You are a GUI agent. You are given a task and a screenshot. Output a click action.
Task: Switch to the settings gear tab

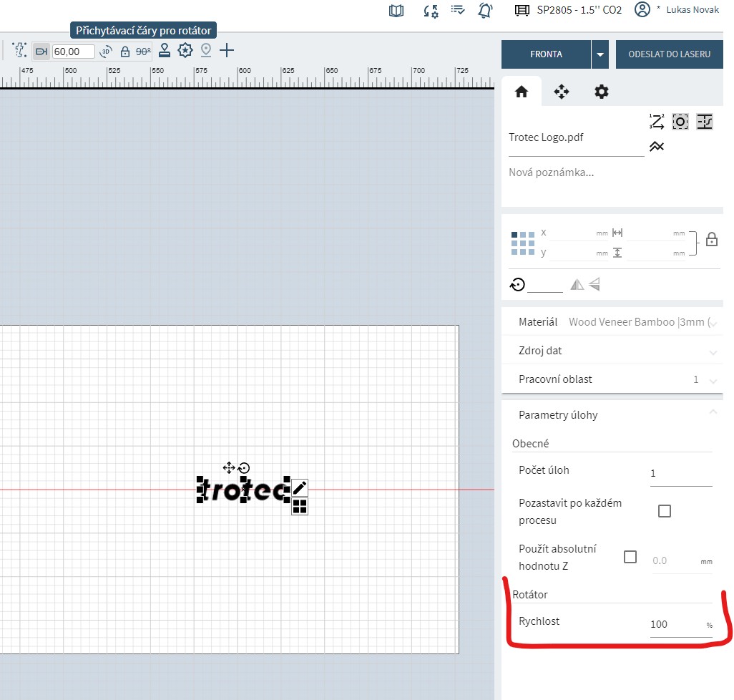(602, 92)
